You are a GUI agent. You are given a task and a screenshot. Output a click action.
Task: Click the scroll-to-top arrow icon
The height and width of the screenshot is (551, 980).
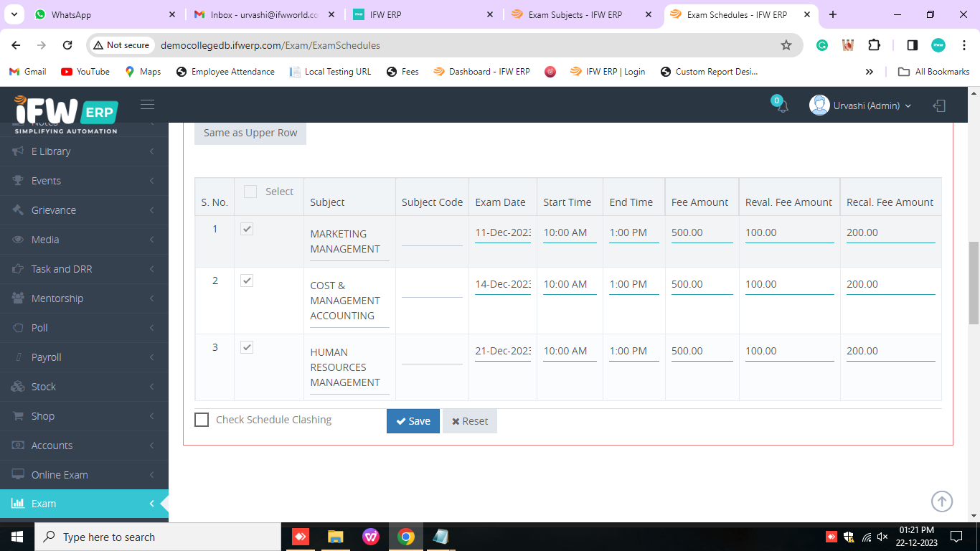point(941,501)
